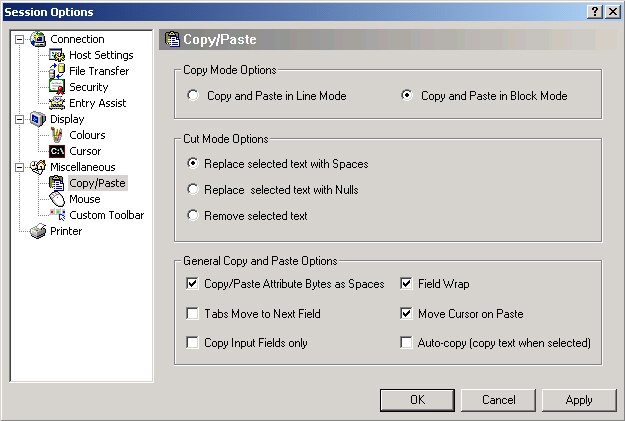Click the Printer icon

(x=38, y=231)
